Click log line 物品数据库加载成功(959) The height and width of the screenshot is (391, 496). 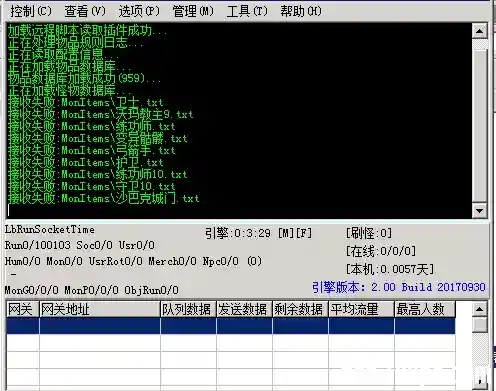coord(84,79)
